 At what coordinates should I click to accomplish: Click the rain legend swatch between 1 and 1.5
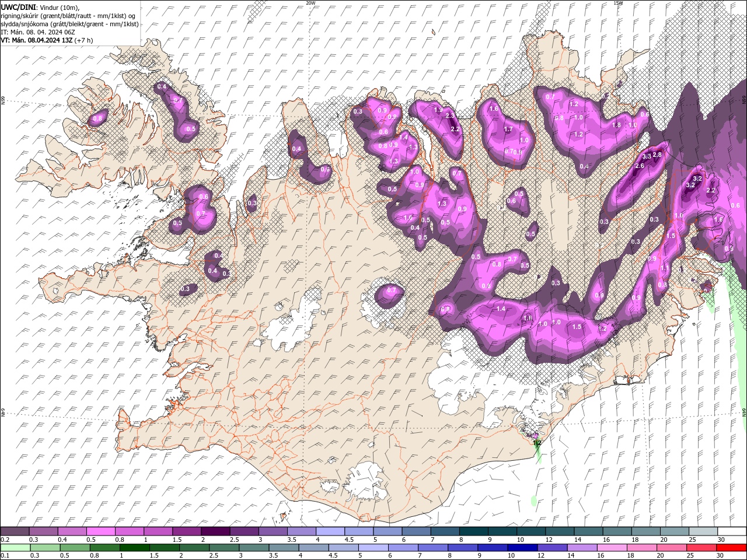[135, 548]
